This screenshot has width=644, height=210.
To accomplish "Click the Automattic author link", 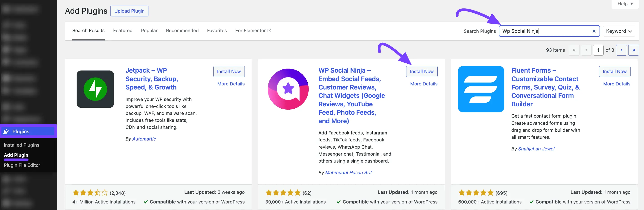I will (x=144, y=139).
